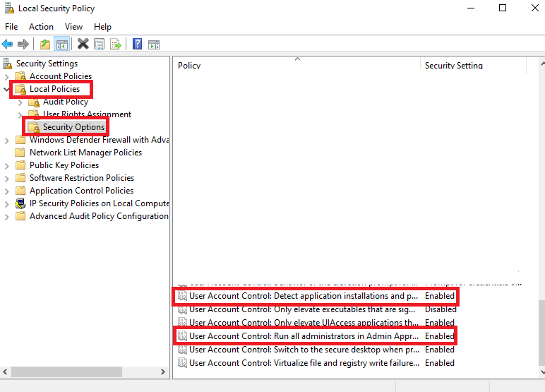Click the Audit Policy folder icon
The width and height of the screenshot is (545, 392).
34,102
